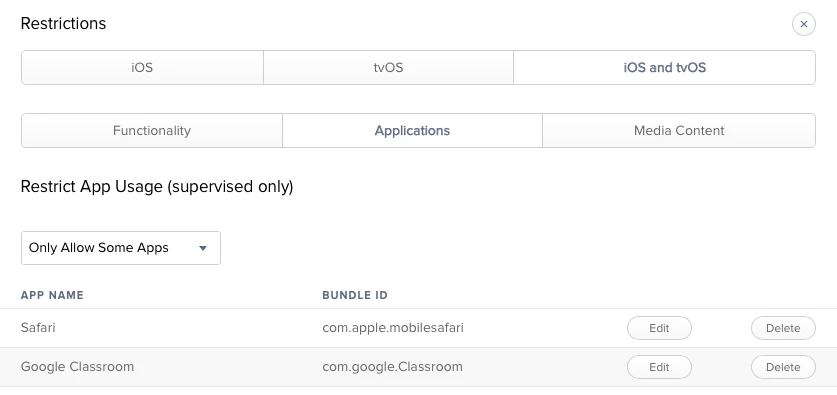The image size is (837, 395).
Task: Open the Media Content tab
Action: point(679,131)
